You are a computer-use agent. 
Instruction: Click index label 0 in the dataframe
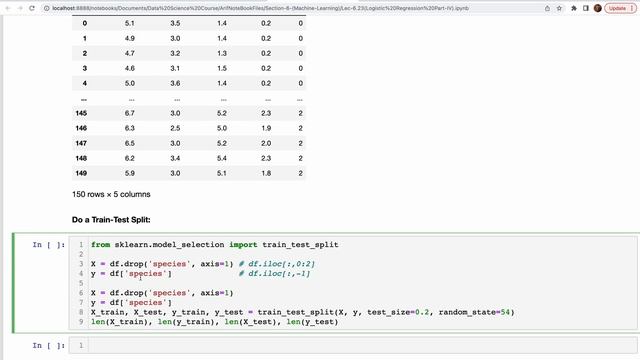click(x=84, y=23)
